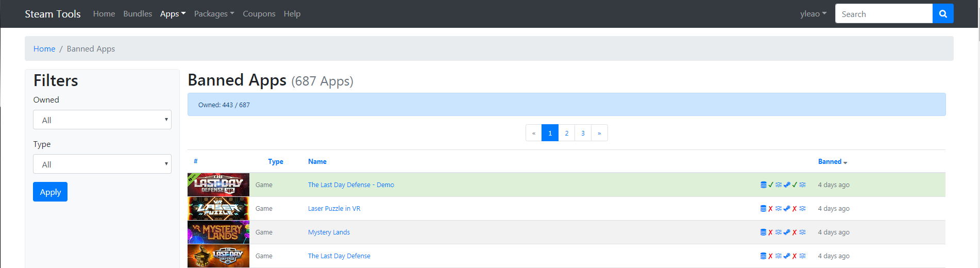
Task: Click the 'Owned: 443 / 687' info text
Action: [x=224, y=105]
